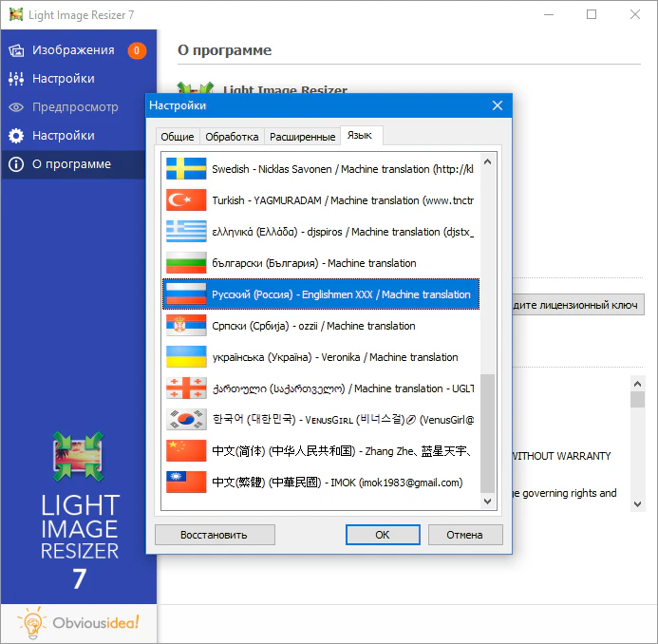Click the Swedish flag icon
The width and height of the screenshot is (658, 644).
click(186, 169)
